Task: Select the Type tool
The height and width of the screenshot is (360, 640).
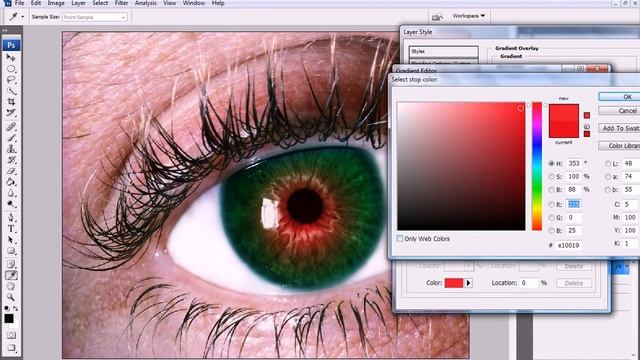Action: (11, 229)
